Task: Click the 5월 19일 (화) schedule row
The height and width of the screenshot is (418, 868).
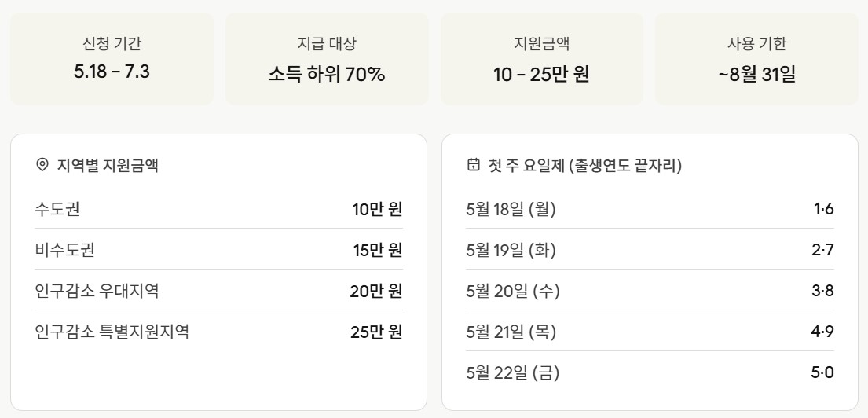Action: (650, 250)
